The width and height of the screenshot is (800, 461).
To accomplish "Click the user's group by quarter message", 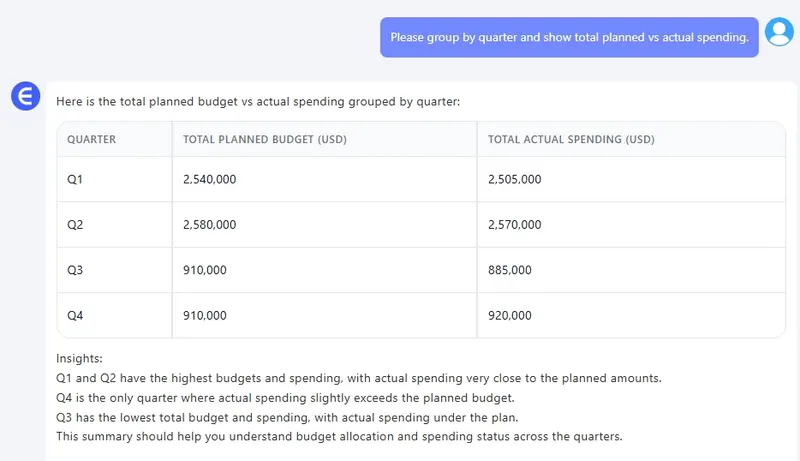I will (569, 37).
